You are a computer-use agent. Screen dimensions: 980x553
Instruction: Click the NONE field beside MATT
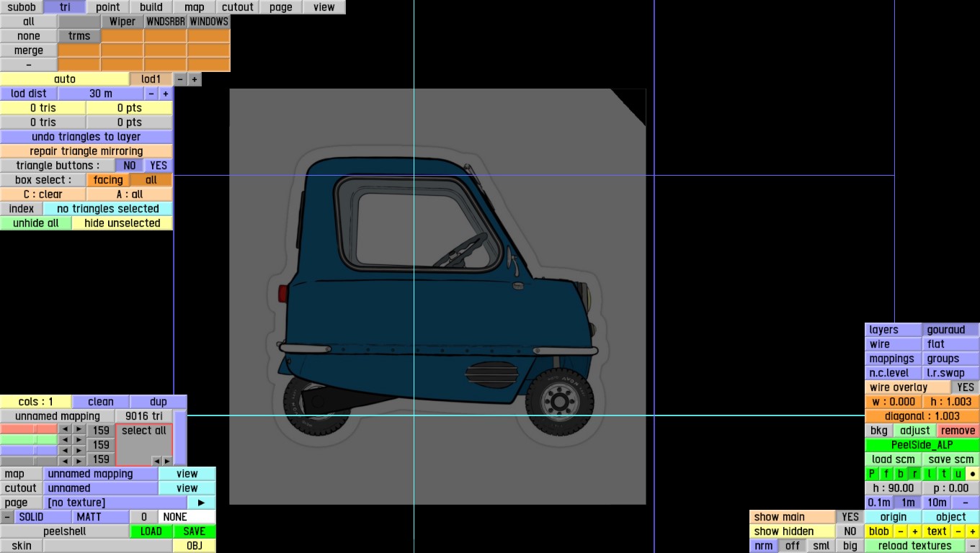pos(187,517)
